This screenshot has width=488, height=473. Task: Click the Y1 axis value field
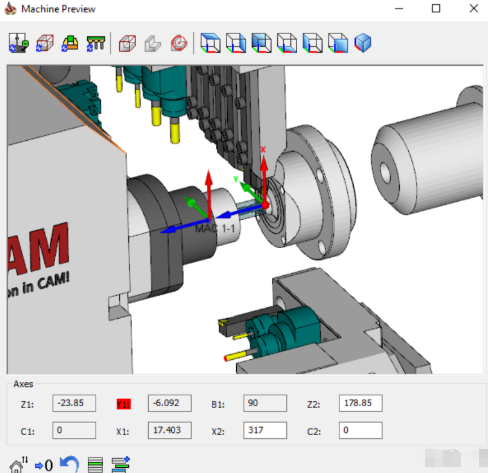170,403
